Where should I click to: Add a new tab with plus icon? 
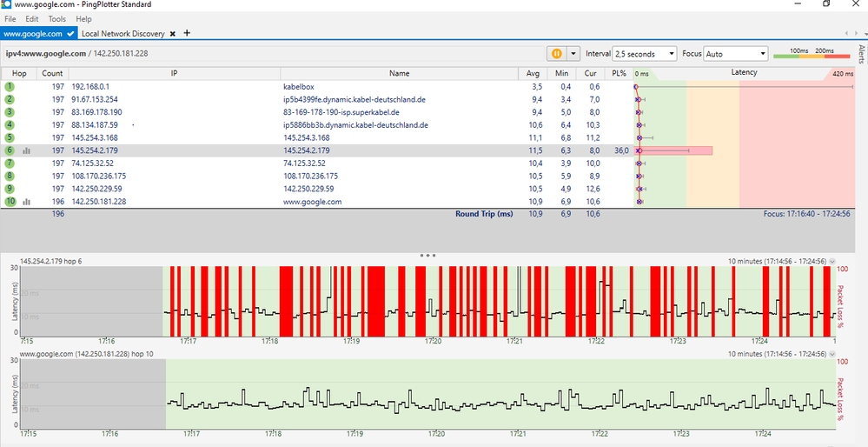pos(187,33)
